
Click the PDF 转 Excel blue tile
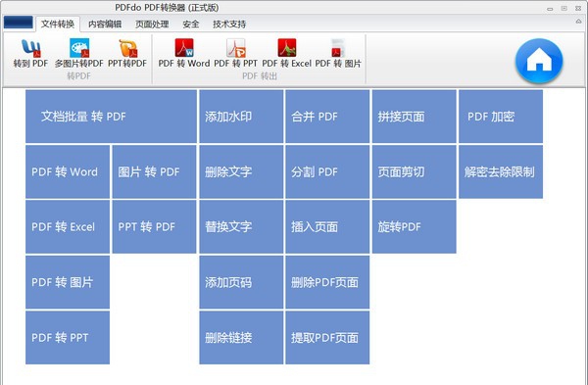(x=68, y=227)
